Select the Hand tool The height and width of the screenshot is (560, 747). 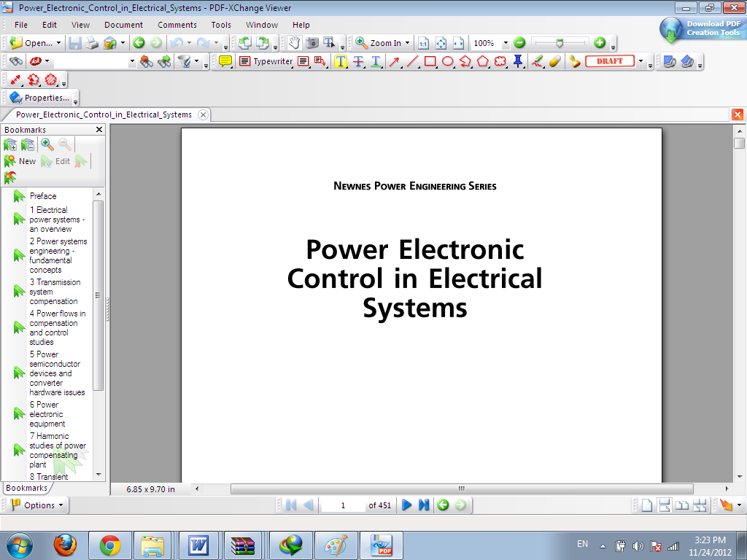[x=295, y=42]
